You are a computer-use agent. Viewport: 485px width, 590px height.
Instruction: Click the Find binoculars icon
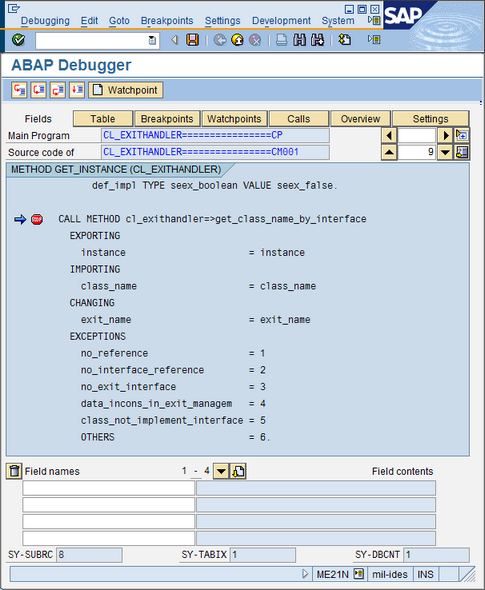click(300, 40)
